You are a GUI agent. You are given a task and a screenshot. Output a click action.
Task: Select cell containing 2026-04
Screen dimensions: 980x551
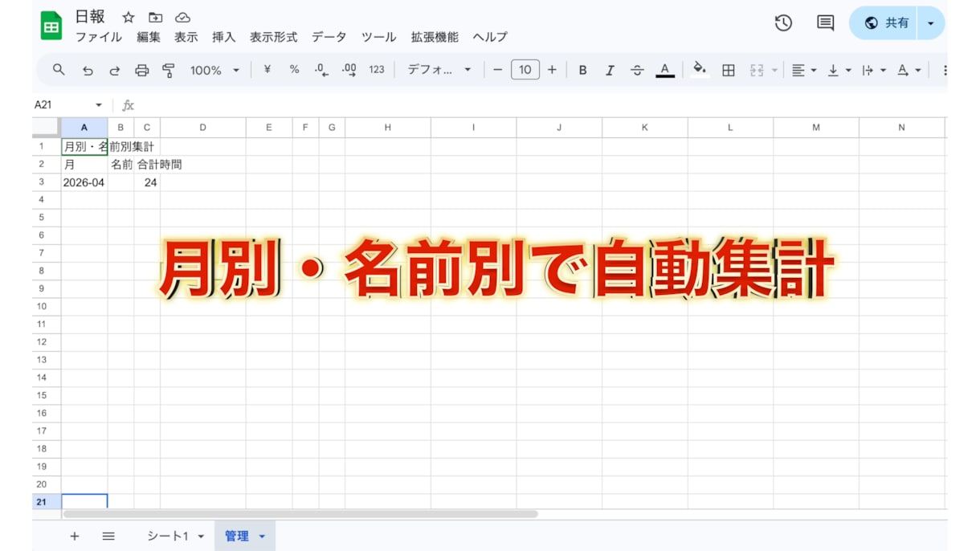tap(84, 182)
